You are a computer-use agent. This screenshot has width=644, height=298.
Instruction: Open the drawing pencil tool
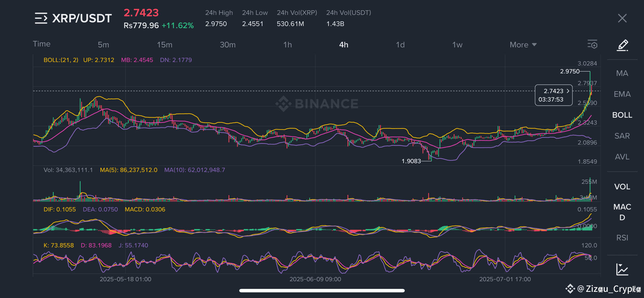click(x=622, y=45)
